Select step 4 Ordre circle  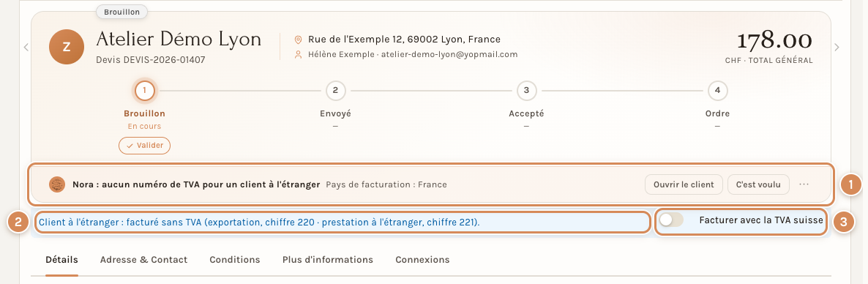click(717, 91)
